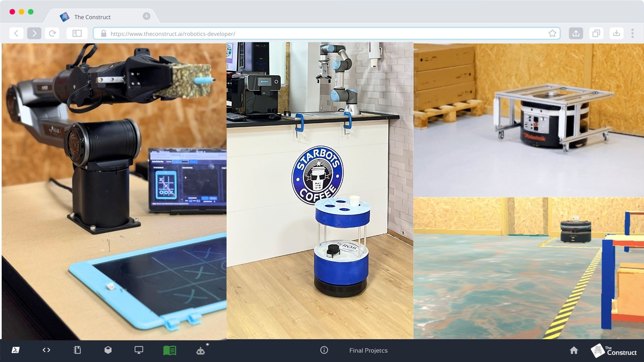Open the green course book icon
The image size is (644, 362).
(x=170, y=350)
